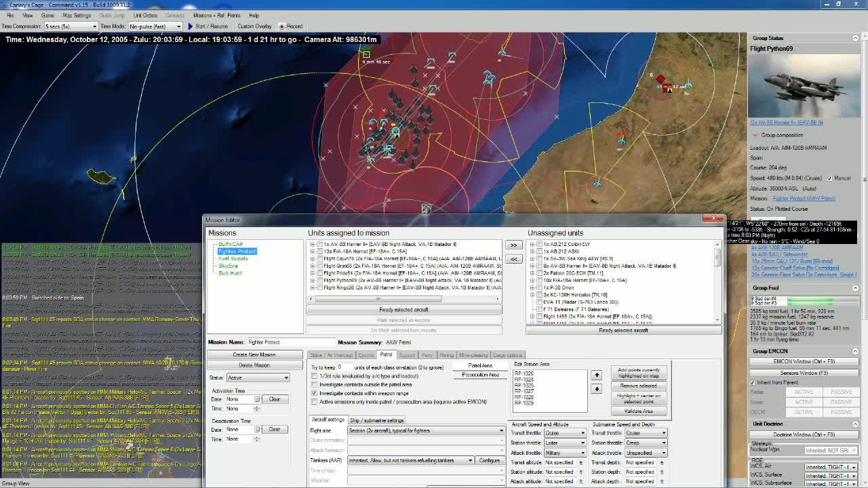868x488 pixels.
Task: Check the 1x AV-8B Harrier II+ assigned unit
Action: pos(320,244)
